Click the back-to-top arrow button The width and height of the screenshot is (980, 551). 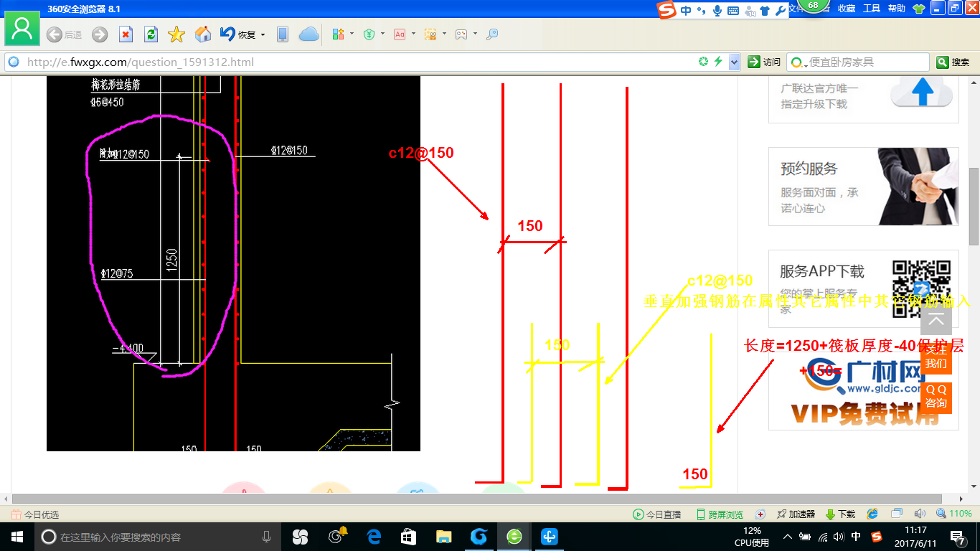pyautogui.click(x=936, y=320)
